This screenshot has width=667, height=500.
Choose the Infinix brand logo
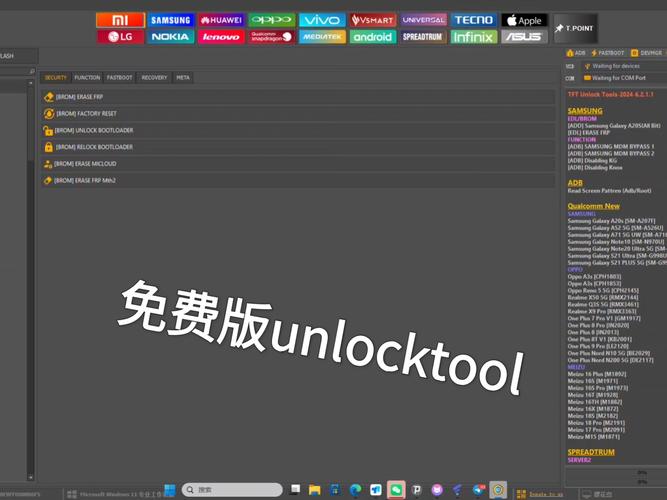[x=473, y=37]
